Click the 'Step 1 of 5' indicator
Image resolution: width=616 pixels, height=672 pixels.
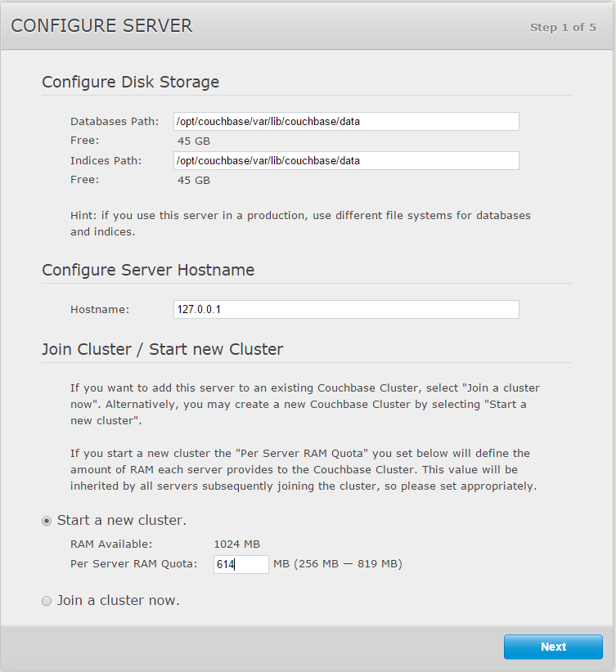(562, 27)
